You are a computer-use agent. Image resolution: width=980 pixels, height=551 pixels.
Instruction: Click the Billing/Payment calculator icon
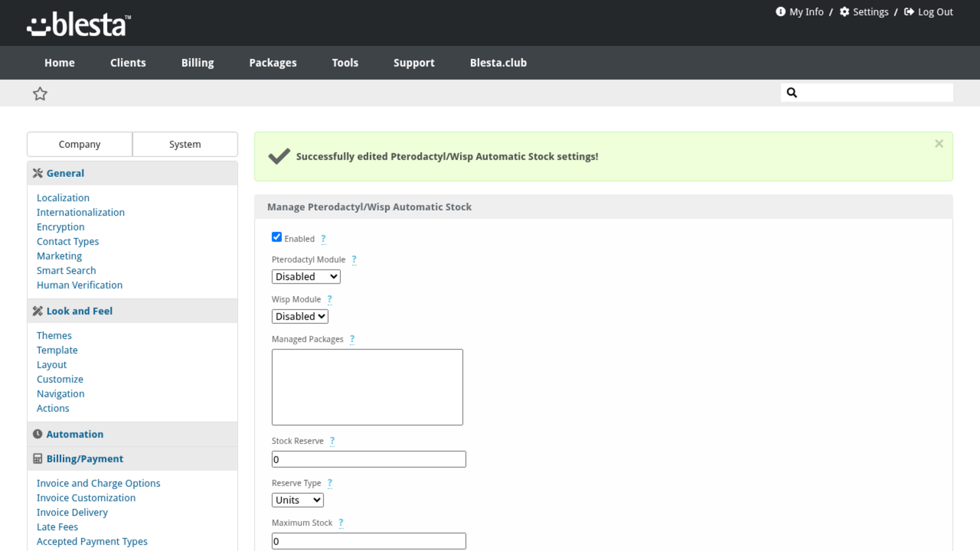tap(38, 459)
